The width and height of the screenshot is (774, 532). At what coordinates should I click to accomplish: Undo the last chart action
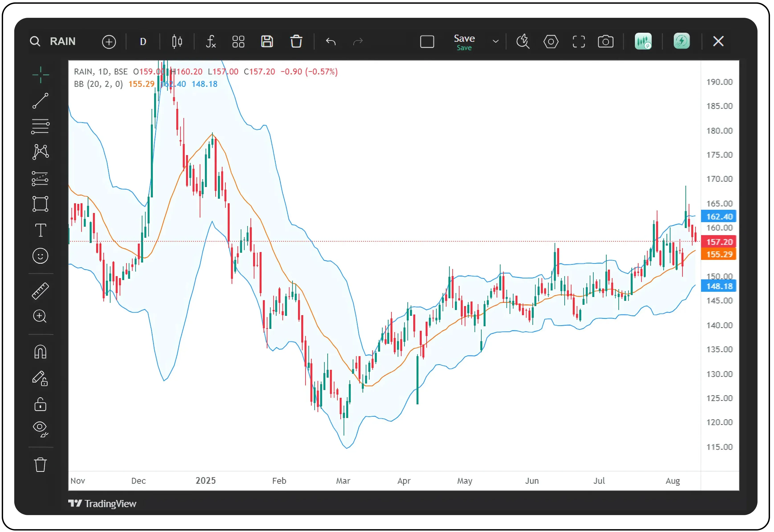(331, 41)
